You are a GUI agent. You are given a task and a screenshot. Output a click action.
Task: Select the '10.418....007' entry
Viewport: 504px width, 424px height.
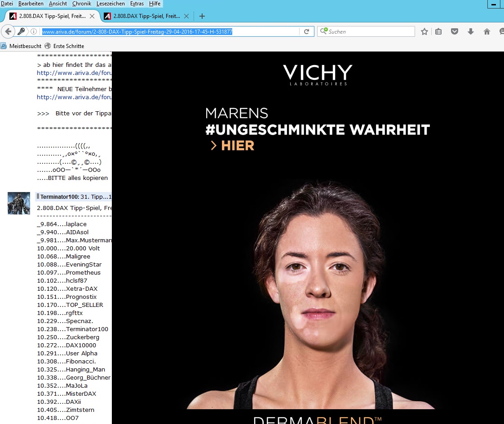[x=58, y=418]
